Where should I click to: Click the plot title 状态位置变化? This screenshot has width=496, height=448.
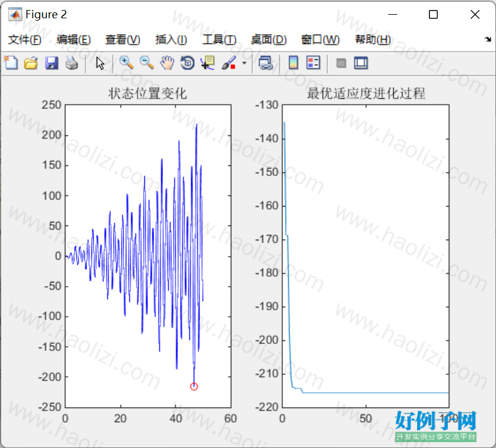tap(148, 94)
